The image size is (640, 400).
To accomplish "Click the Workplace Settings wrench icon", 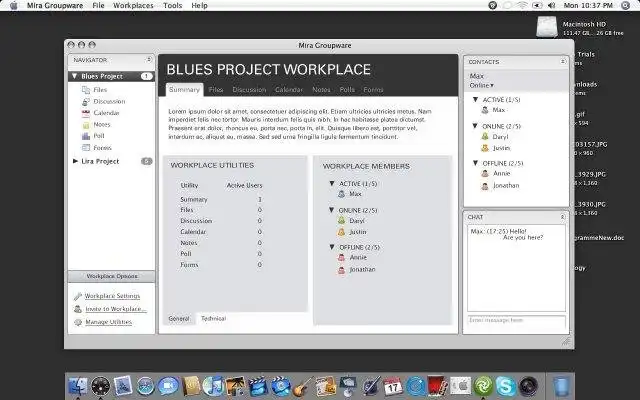I will click(78, 296).
